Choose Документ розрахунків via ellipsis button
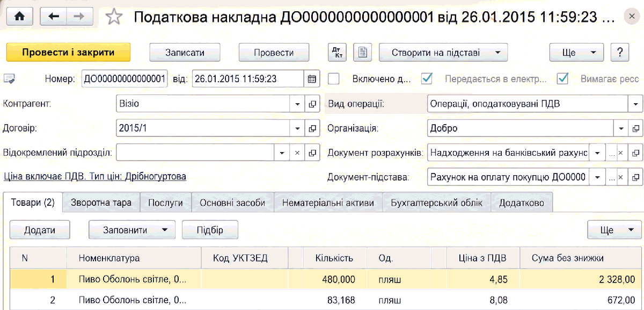 [x=611, y=153]
